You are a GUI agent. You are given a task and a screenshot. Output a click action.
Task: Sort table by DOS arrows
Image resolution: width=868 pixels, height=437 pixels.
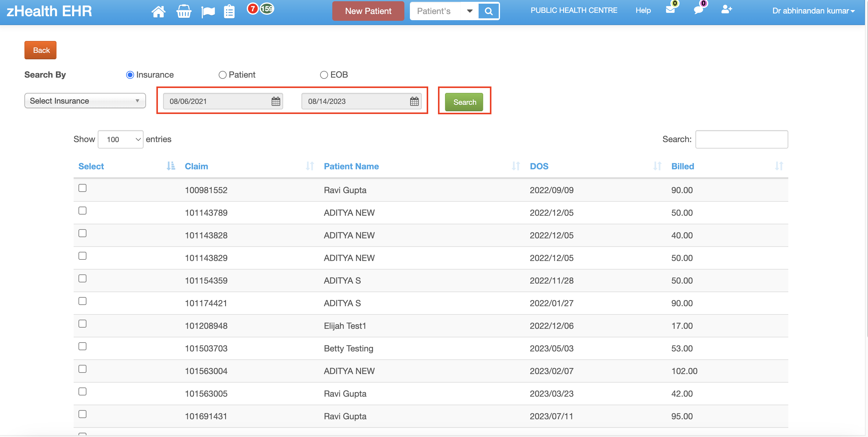pos(657,166)
